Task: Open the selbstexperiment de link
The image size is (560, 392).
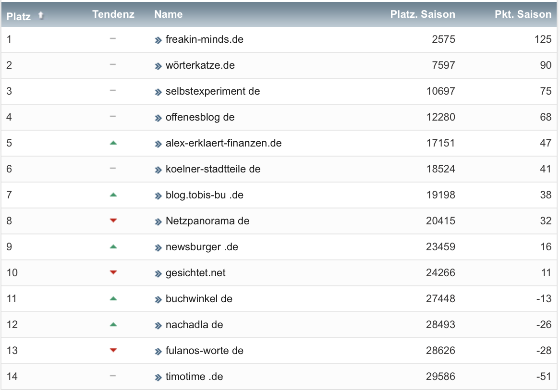Action: pos(212,91)
